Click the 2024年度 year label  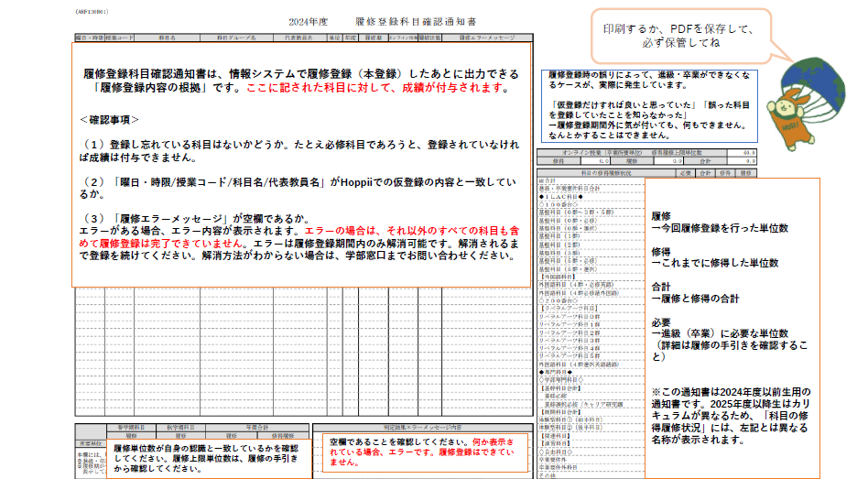point(303,20)
